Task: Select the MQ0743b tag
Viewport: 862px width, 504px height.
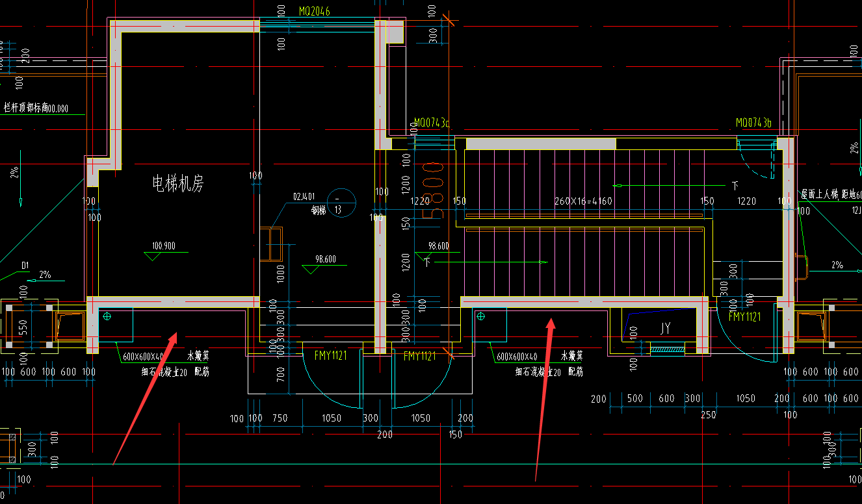Action: pos(753,123)
